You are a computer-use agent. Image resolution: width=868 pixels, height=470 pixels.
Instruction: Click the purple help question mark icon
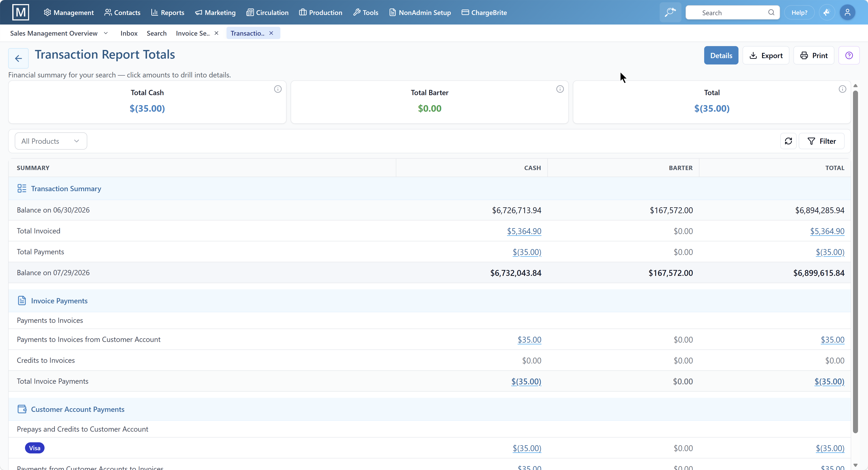point(849,55)
